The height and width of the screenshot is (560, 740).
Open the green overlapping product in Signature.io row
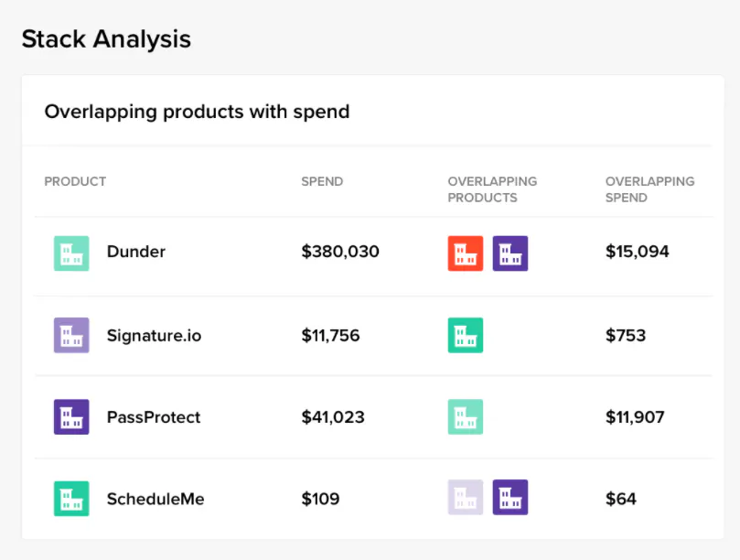point(466,335)
